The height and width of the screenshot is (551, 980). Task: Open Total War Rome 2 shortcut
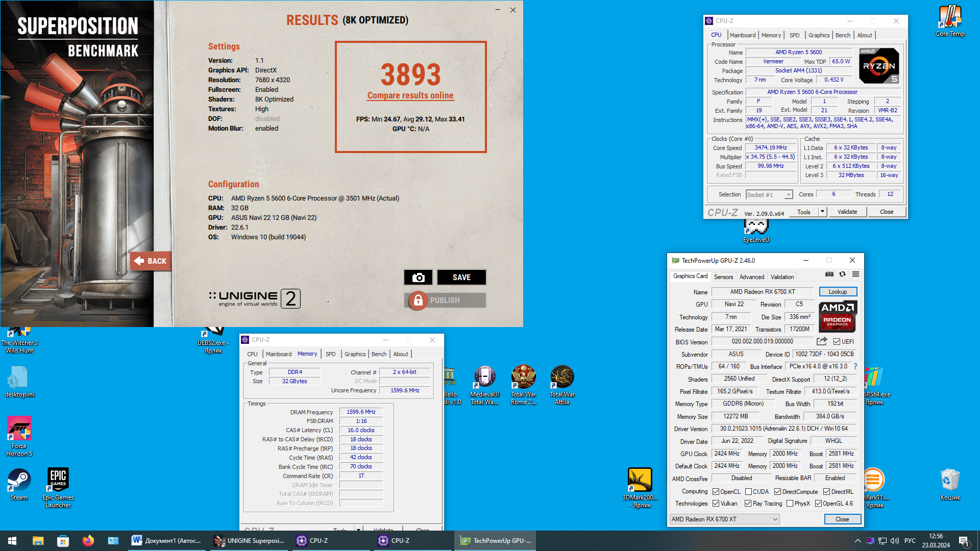(523, 386)
